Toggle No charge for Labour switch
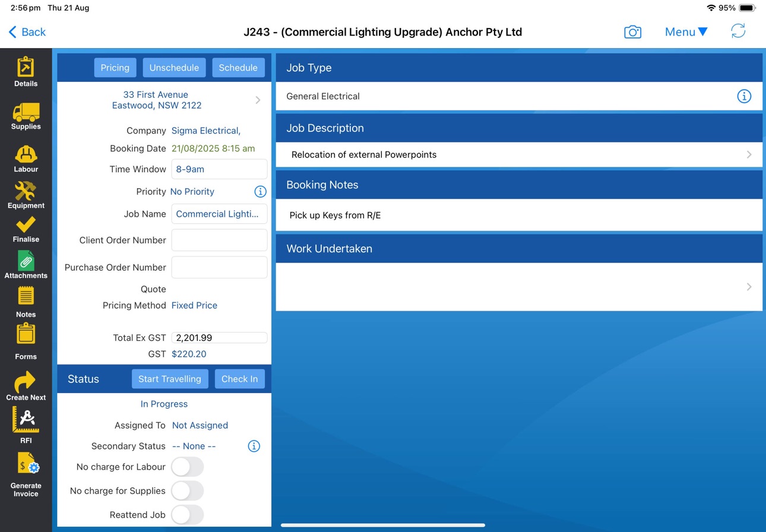766x532 pixels. pyautogui.click(x=188, y=467)
